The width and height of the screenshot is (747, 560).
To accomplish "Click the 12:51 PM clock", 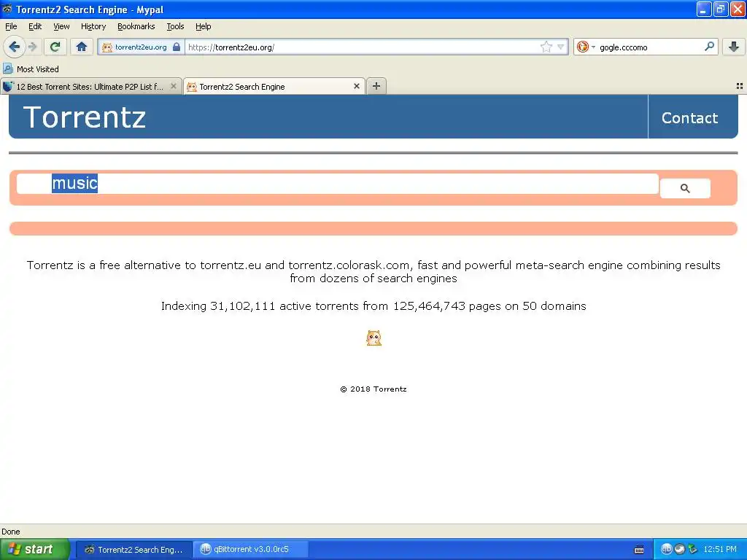I will tap(720, 549).
